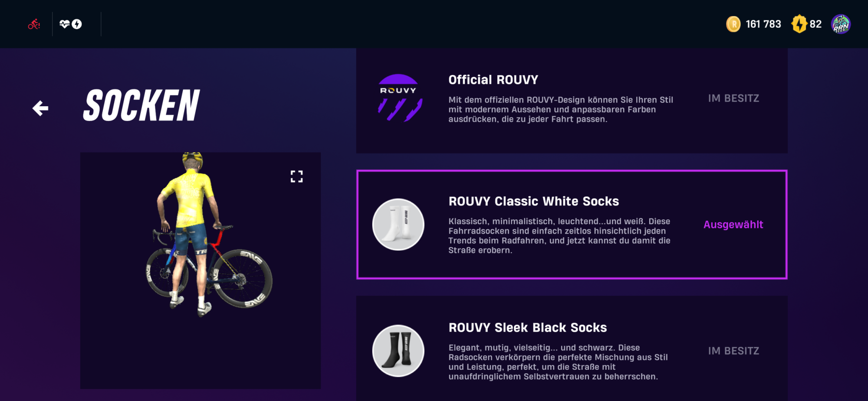The image size is (868, 401).
Task: Choose the "Official ROUVY" title
Action: (493, 80)
